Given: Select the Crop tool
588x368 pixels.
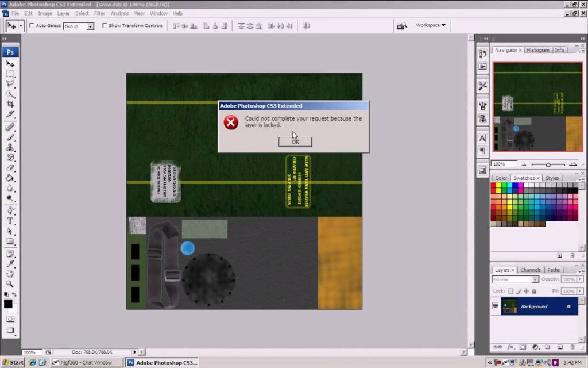Looking at the screenshot, I should (x=10, y=104).
